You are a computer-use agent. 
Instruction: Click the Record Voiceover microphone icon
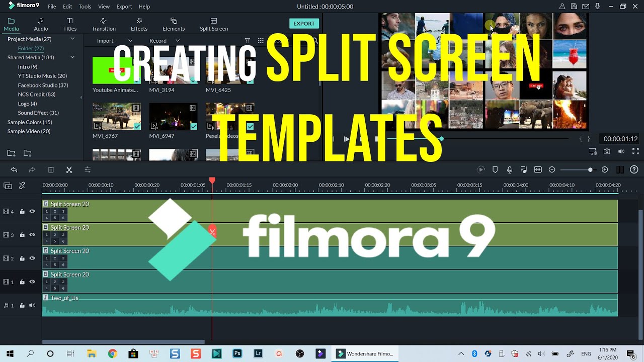tap(510, 170)
